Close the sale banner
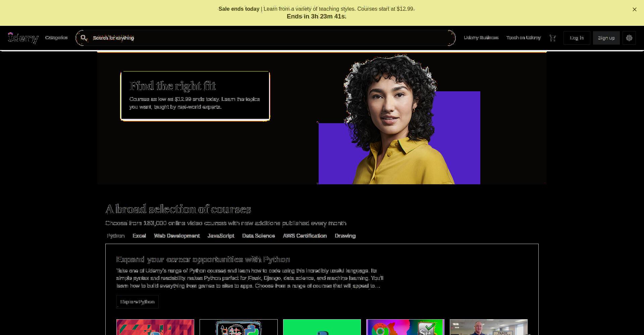This screenshot has height=335, width=644. 635,9
